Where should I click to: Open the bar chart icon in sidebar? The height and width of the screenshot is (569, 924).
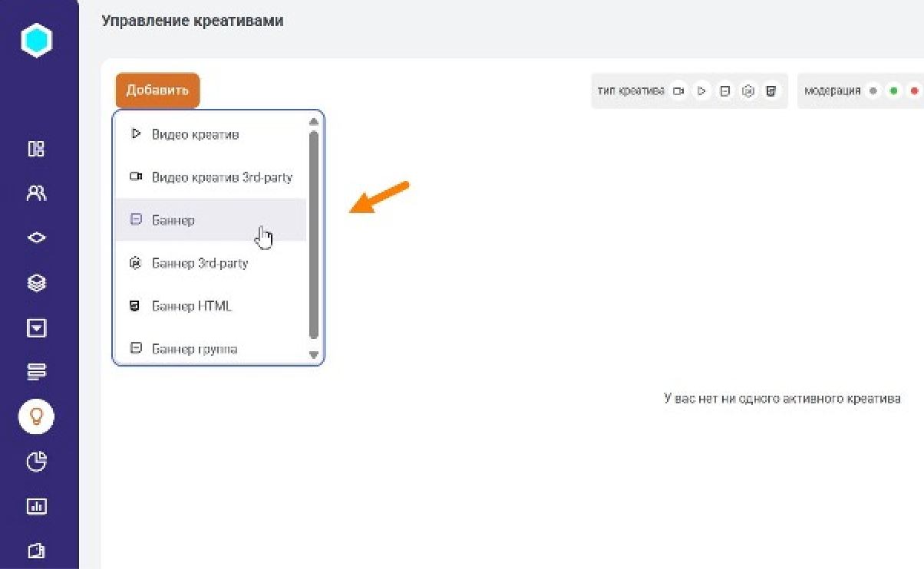pos(36,506)
